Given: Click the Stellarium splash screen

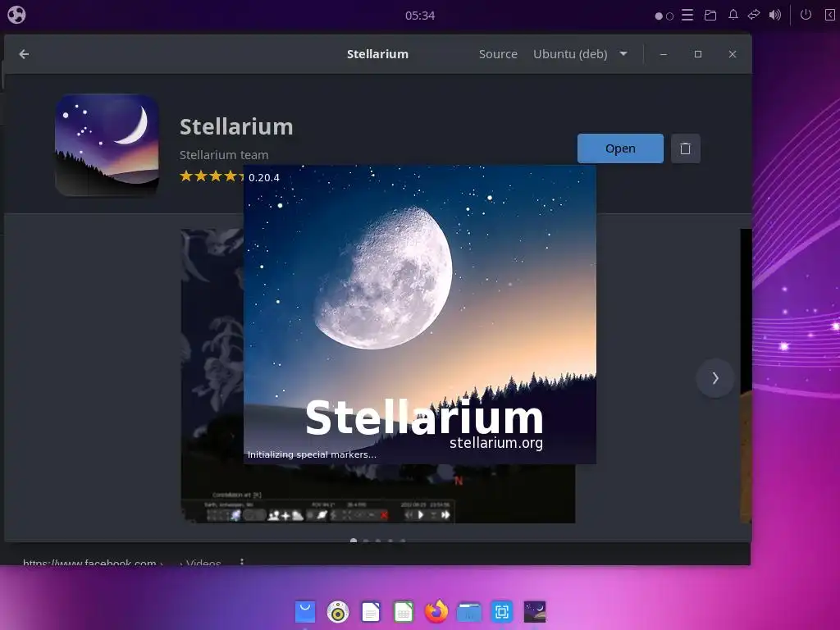Looking at the screenshot, I should point(419,314).
